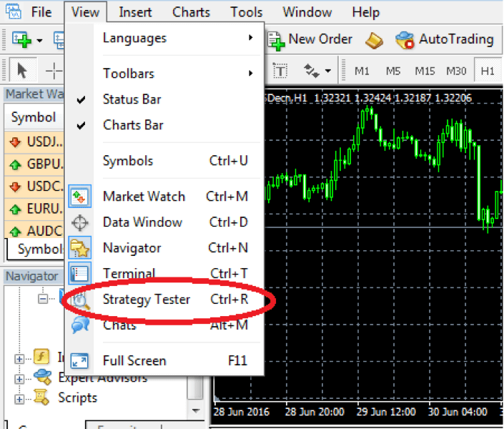Image resolution: width=504 pixels, height=429 pixels.
Task: Open the File menu
Action: pos(41,12)
